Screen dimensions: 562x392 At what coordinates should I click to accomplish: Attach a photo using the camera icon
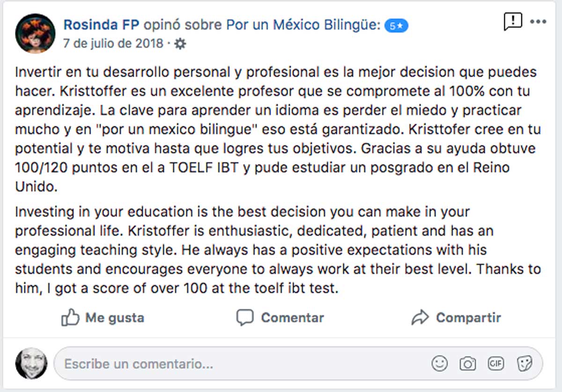pyautogui.click(x=467, y=363)
